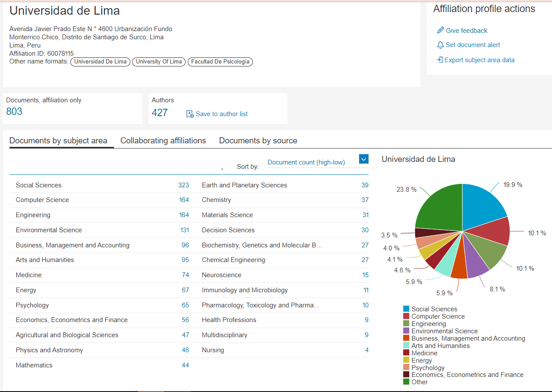Open the Authors count 427 link
Screen dimensions: 552x392
pos(160,113)
